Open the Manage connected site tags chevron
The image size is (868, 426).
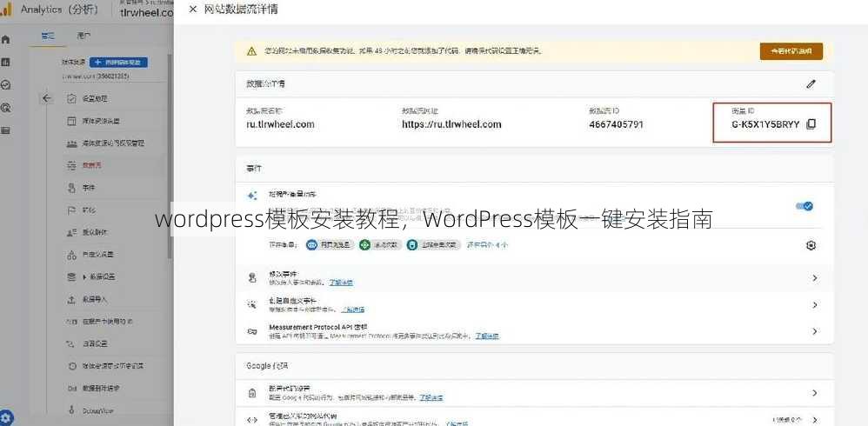815,420
